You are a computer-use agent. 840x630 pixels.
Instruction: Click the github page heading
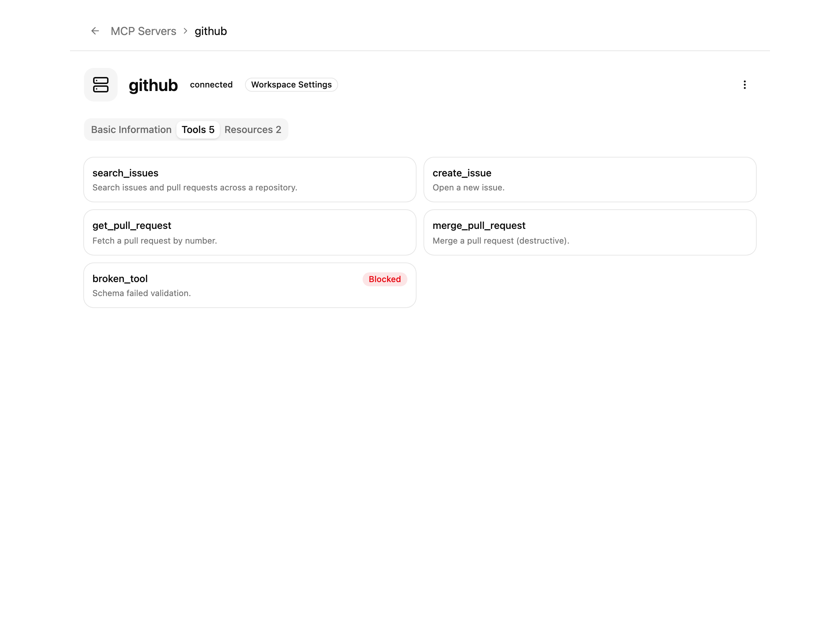click(153, 85)
